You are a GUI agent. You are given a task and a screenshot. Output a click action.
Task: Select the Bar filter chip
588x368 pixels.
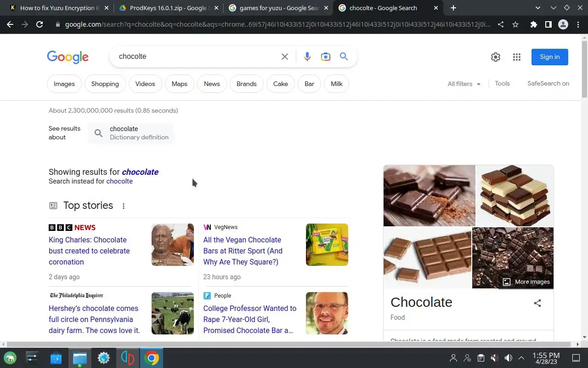(x=309, y=84)
